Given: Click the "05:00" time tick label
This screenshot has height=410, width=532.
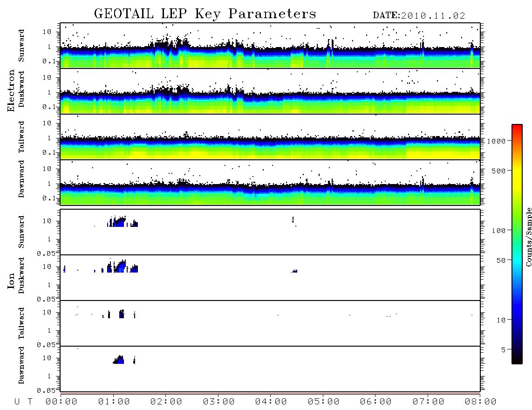Looking at the screenshot, I should click(324, 402).
